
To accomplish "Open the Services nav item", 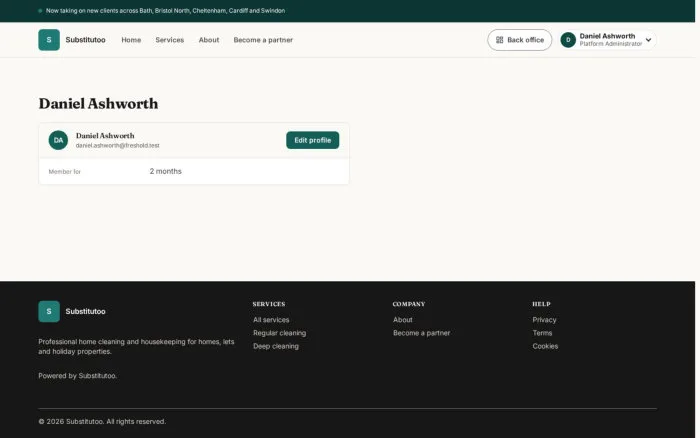I will tap(170, 40).
